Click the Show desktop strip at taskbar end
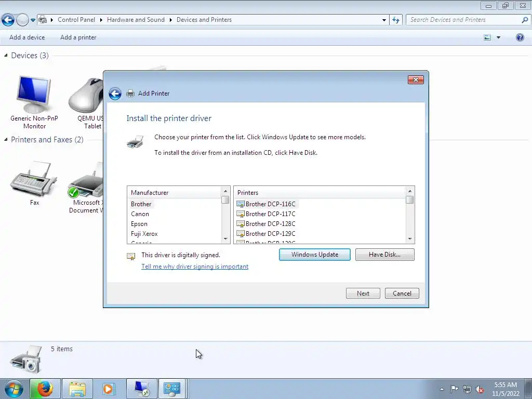 [529, 389]
